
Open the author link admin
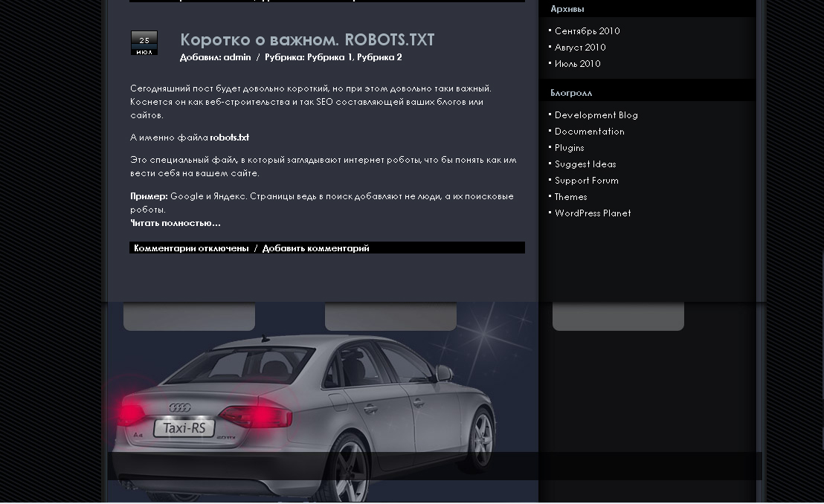tap(237, 57)
